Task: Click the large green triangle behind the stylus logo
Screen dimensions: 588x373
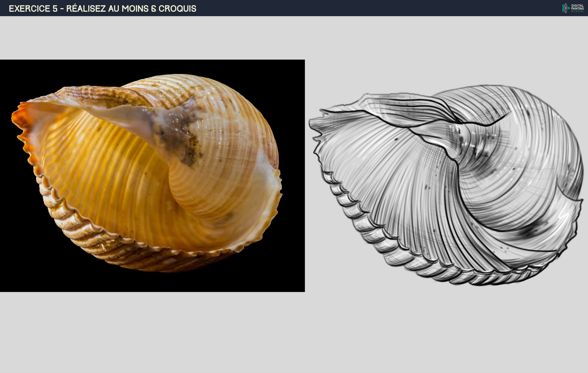Action: point(569,8)
